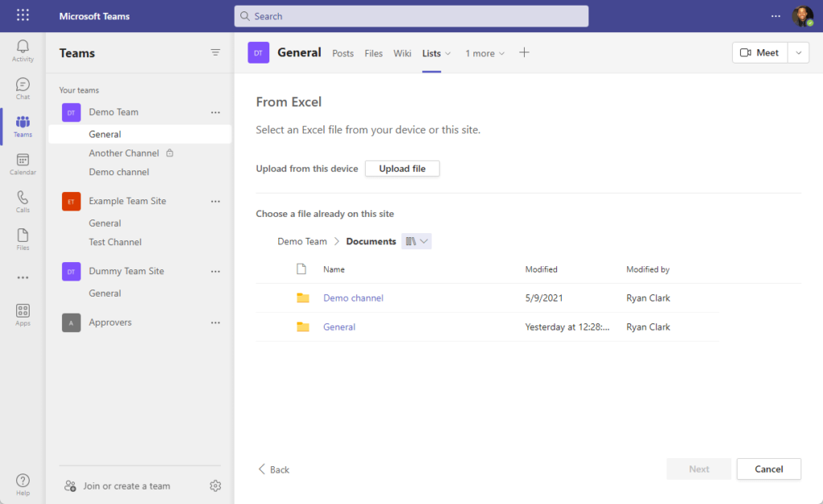Open Meet options dropdown arrow
The height and width of the screenshot is (504, 823).
point(798,52)
